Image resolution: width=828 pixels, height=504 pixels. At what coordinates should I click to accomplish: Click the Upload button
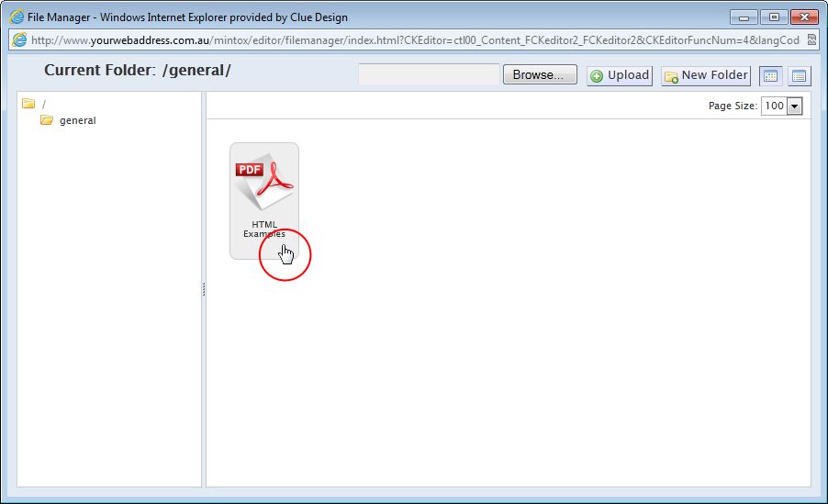(620, 75)
